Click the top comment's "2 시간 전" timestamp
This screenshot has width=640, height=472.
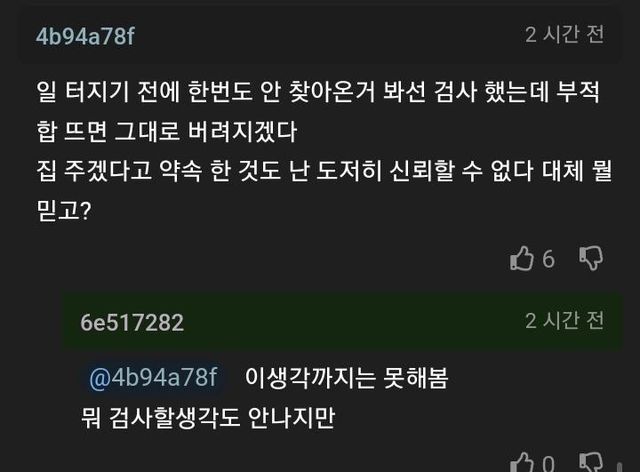(565, 35)
